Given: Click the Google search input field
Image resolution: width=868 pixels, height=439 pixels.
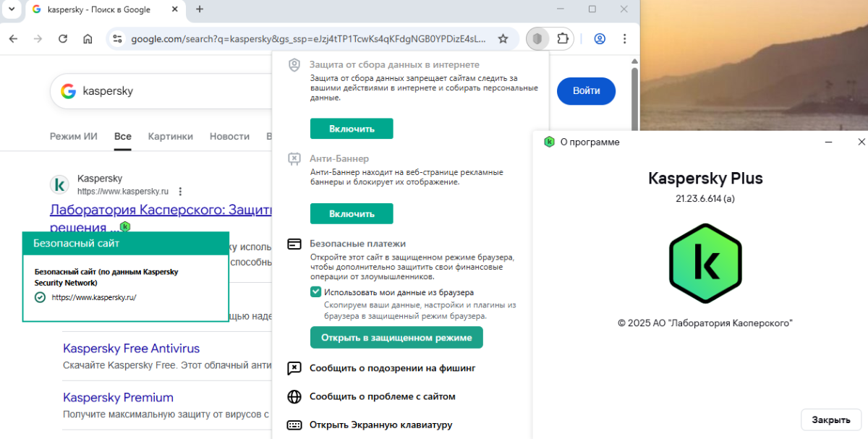Looking at the screenshot, I should point(174,92).
